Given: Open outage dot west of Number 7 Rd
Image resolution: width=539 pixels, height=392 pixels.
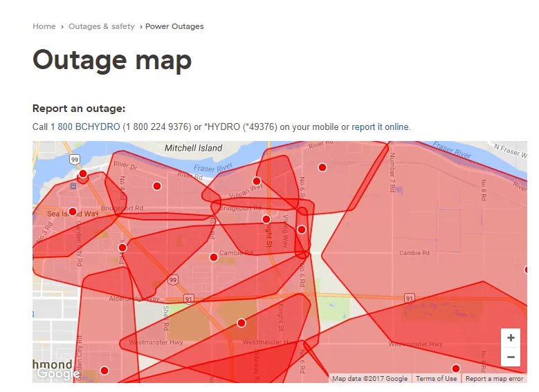Looking at the screenshot, I should pos(322,167).
